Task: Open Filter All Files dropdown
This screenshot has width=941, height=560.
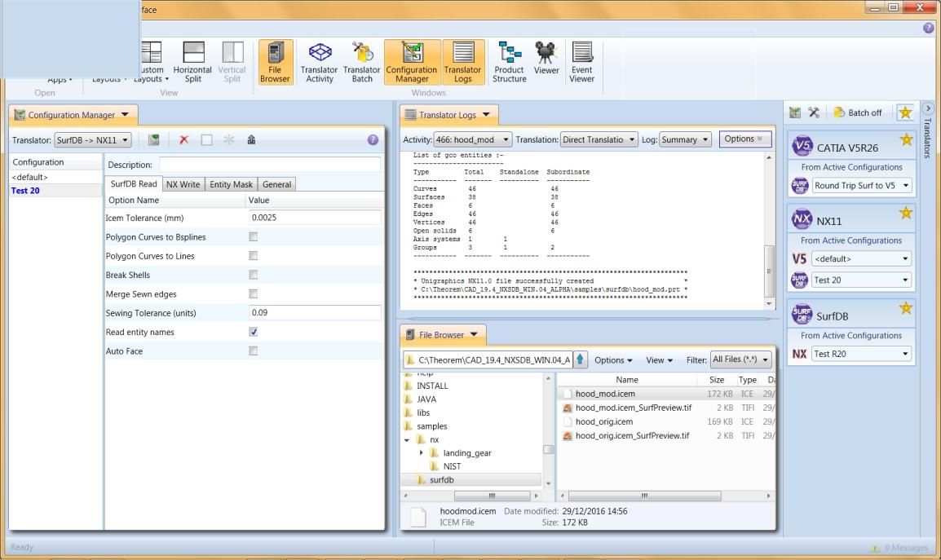Action: [740, 359]
